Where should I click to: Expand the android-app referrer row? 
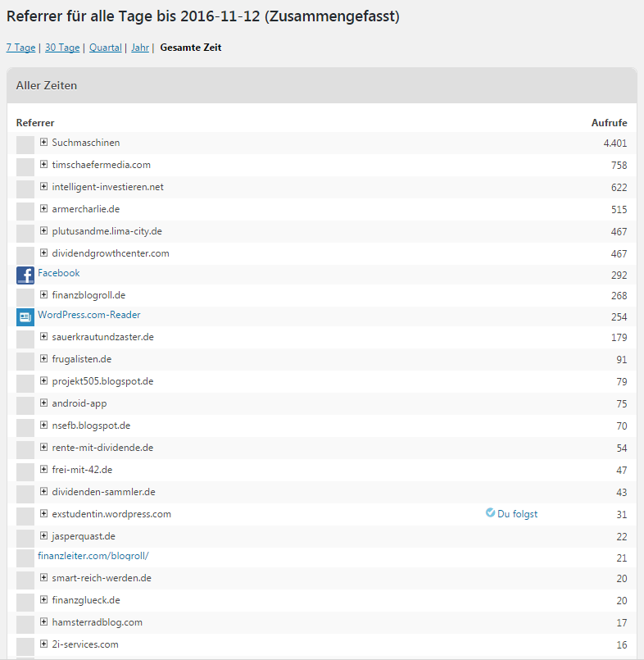(43, 403)
